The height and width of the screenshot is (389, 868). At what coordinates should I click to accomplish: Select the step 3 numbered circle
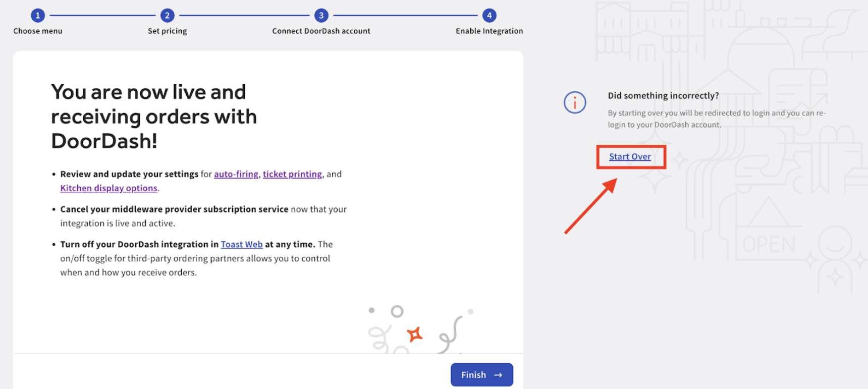pos(321,16)
